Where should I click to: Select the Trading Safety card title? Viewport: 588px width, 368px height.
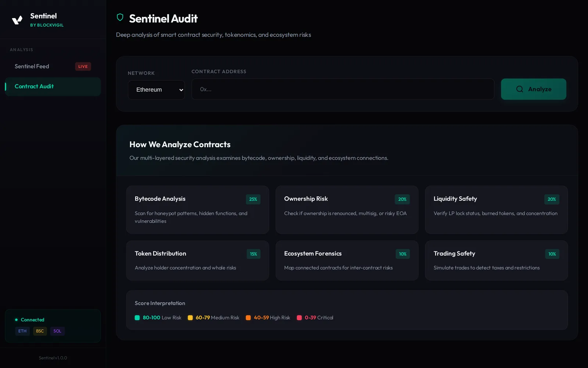point(454,254)
